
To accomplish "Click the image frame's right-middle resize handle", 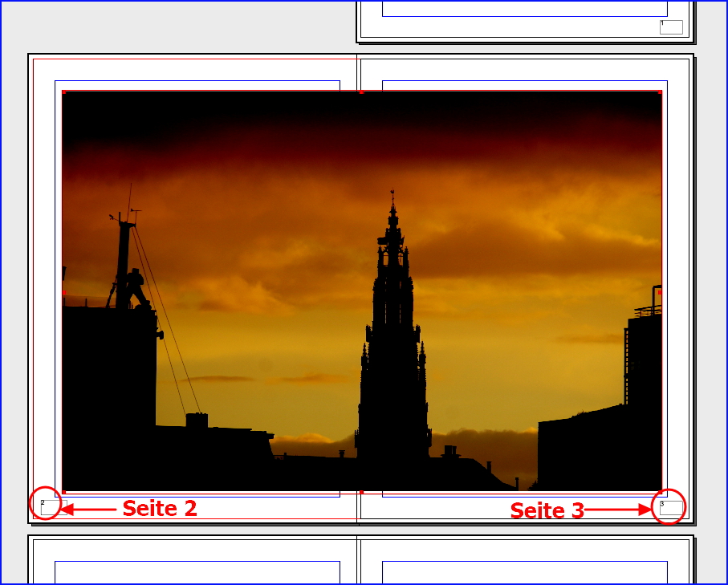I will click(660, 292).
